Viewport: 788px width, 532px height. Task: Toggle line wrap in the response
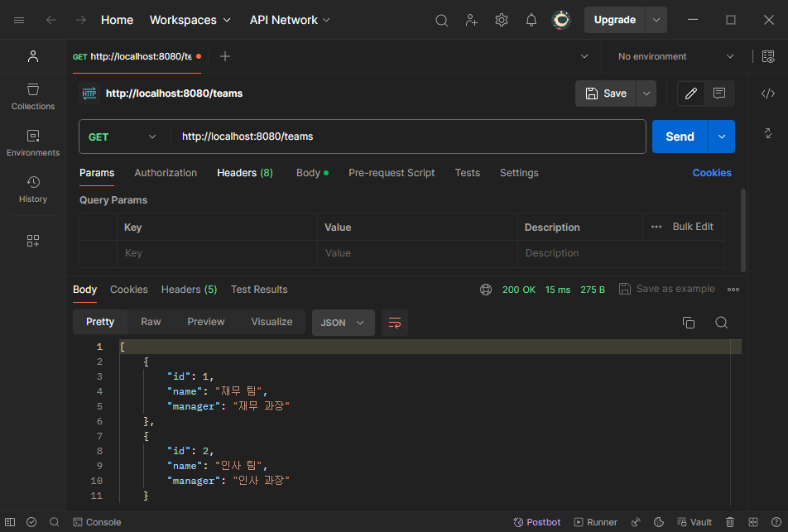395,323
